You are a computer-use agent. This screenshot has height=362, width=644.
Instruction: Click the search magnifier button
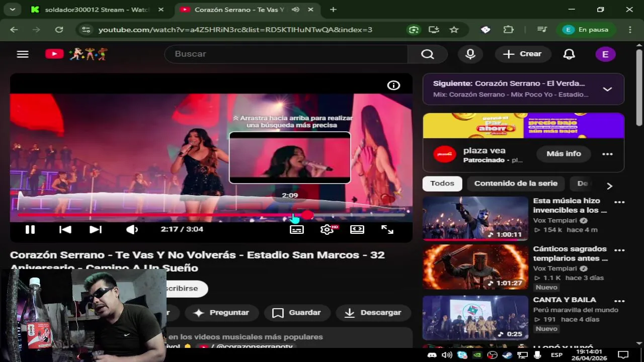[427, 54]
